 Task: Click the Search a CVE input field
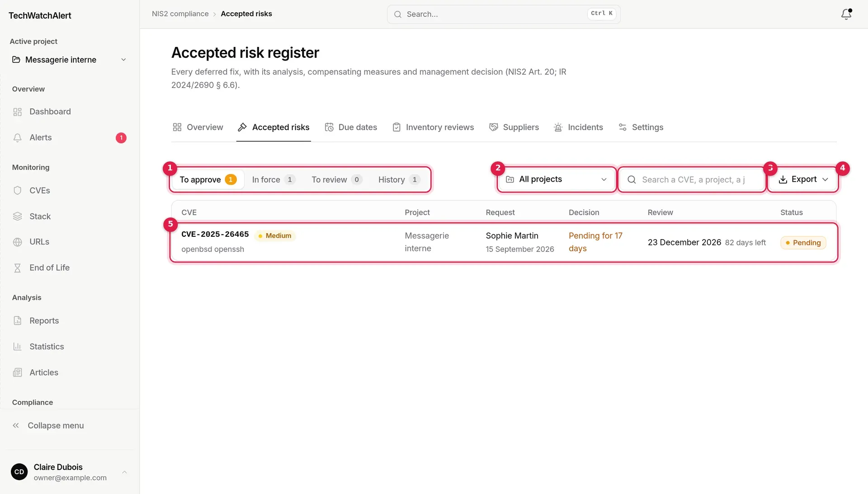(x=692, y=179)
